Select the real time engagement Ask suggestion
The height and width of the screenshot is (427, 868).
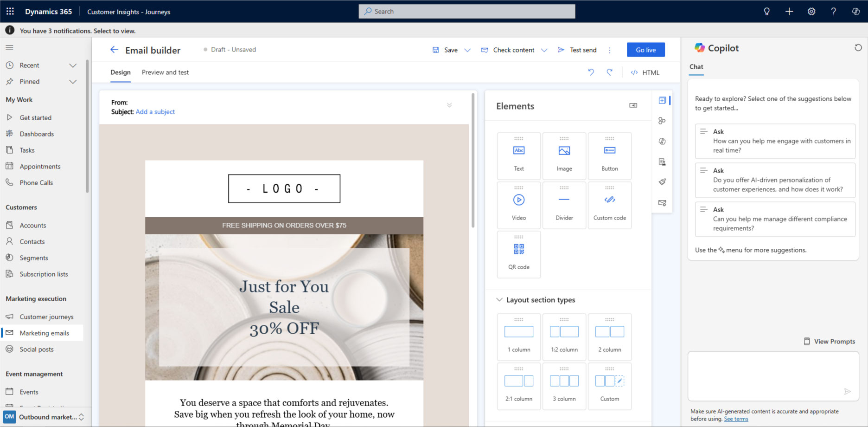[x=775, y=141]
